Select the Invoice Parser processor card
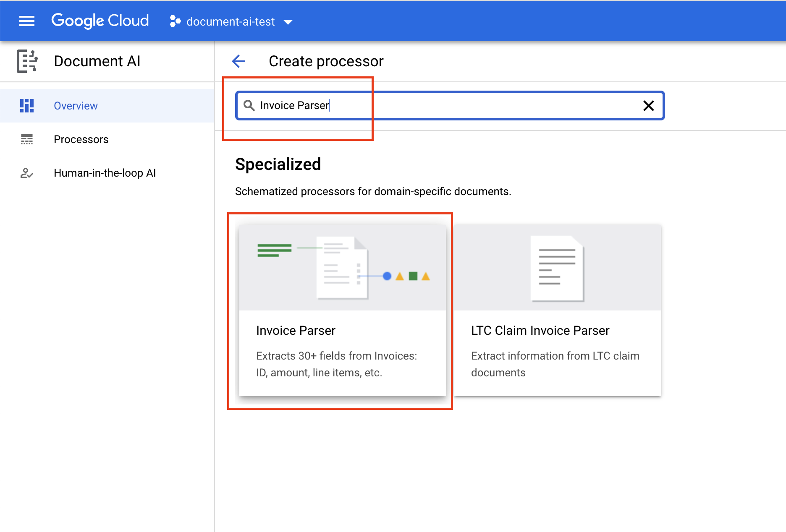 click(342, 310)
